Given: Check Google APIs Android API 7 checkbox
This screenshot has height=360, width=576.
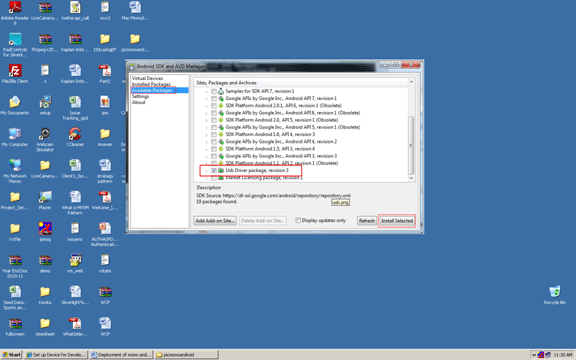Looking at the screenshot, I should (x=213, y=98).
